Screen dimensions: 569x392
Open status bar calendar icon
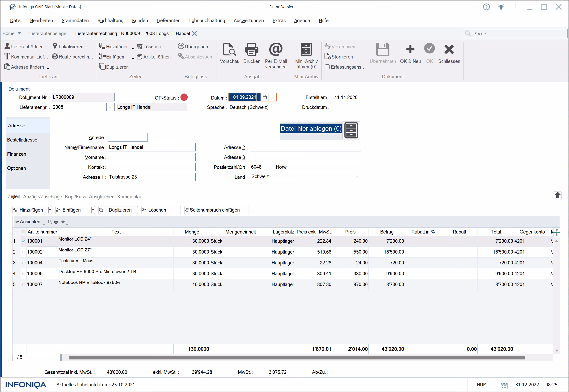[x=504, y=385]
